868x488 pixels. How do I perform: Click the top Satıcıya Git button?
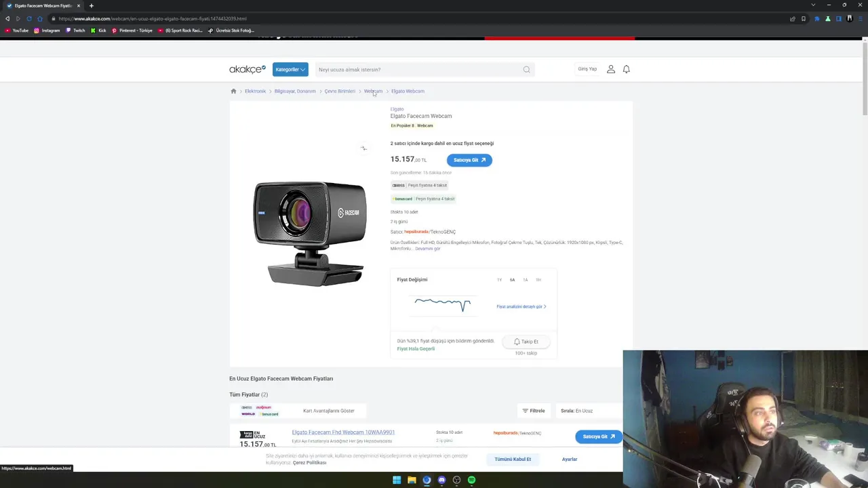click(x=469, y=160)
